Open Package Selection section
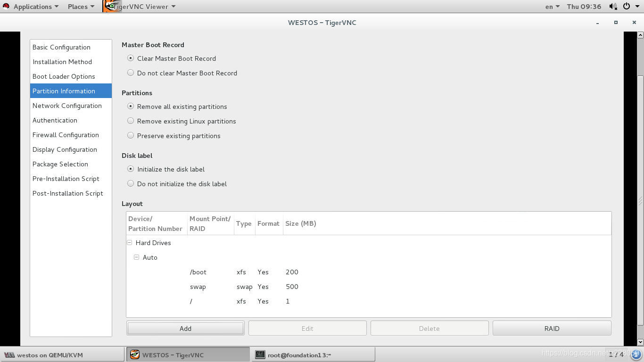644x362 pixels. (71, 164)
